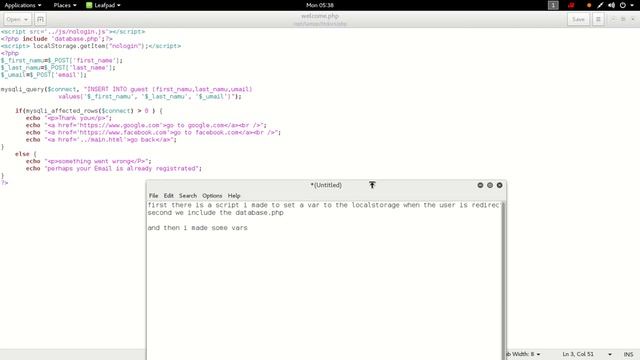This screenshot has height=360, width=640.
Task: Click the echo 'go to google.com' line
Action: (146, 125)
